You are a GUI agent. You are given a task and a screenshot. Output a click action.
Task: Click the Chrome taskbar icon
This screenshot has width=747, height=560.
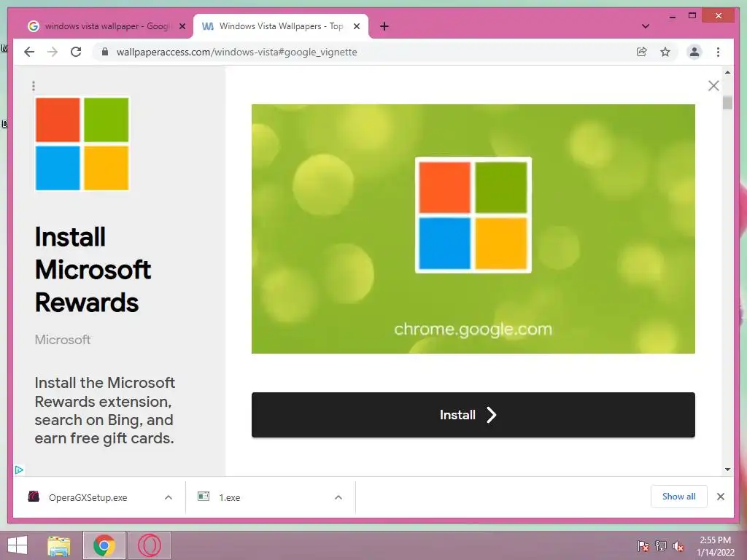pyautogui.click(x=104, y=545)
